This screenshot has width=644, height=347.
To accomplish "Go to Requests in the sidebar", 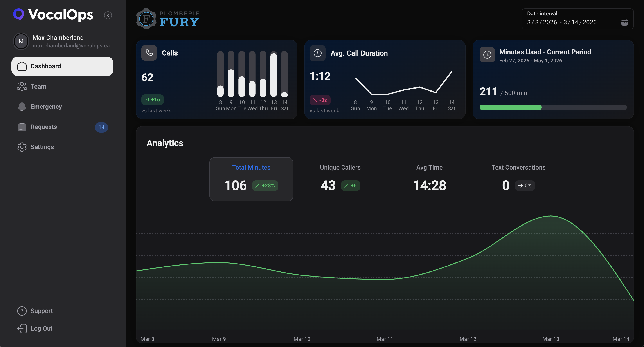I will (43, 127).
